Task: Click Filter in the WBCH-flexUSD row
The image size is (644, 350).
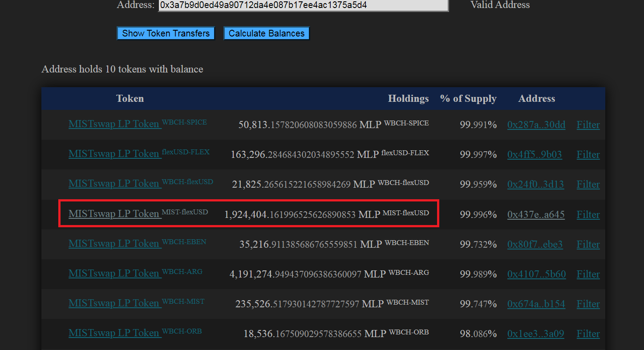Action: tap(588, 184)
